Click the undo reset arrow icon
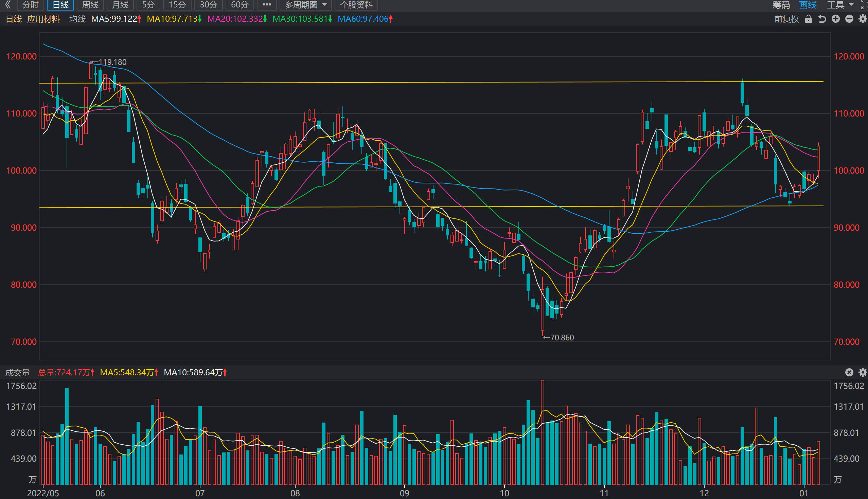The height and width of the screenshot is (499, 868). click(822, 19)
